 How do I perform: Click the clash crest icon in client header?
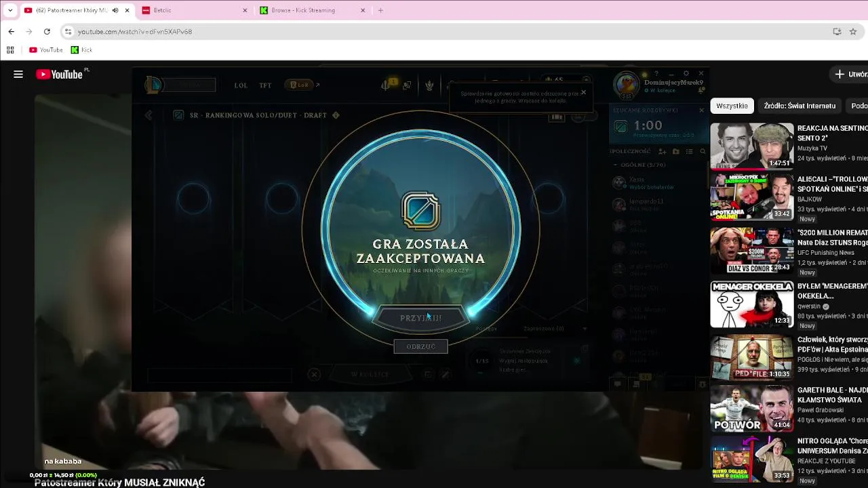coord(429,85)
